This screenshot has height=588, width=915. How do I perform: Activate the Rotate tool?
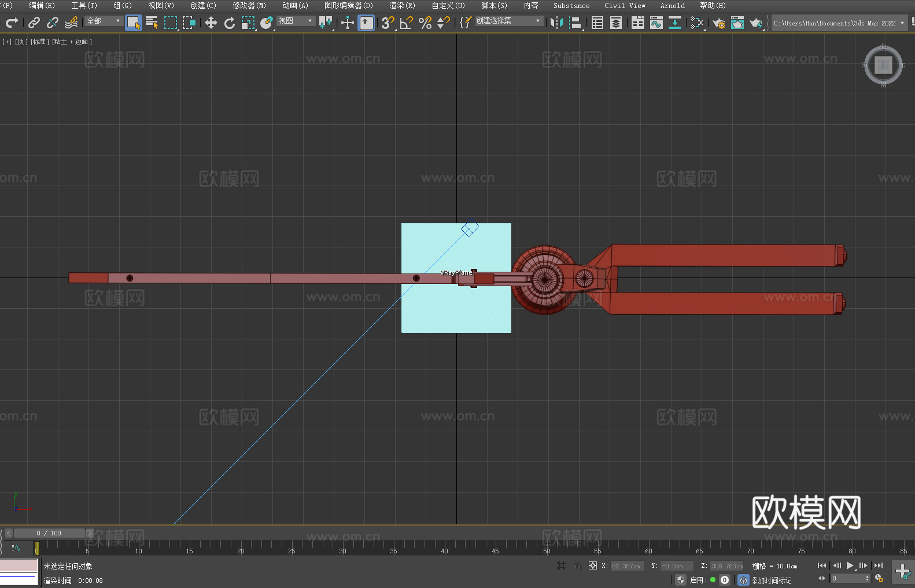(x=230, y=23)
